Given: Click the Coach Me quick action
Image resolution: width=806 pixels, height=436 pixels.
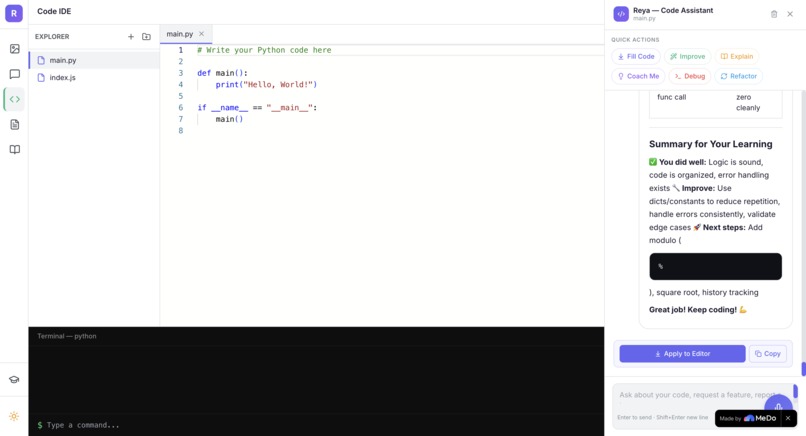Looking at the screenshot, I should point(638,76).
